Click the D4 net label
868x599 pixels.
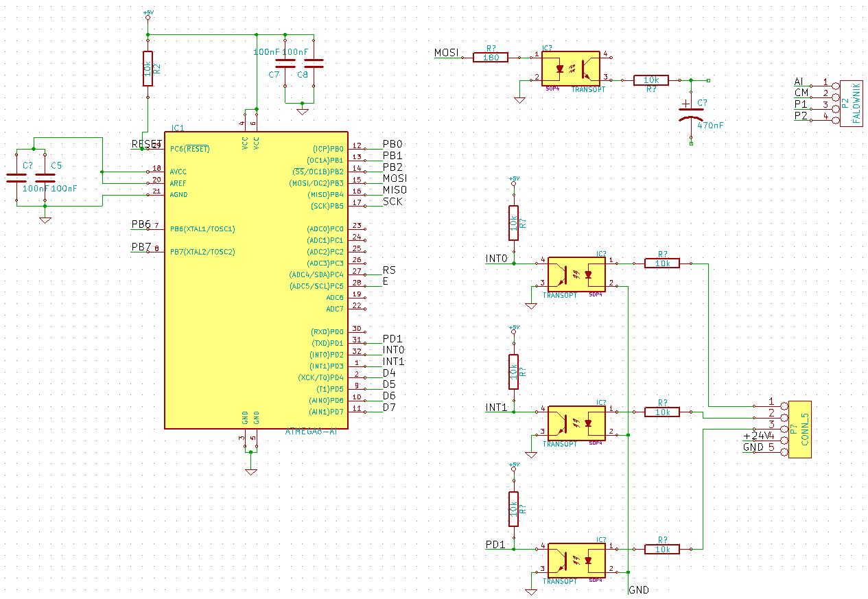[389, 373]
